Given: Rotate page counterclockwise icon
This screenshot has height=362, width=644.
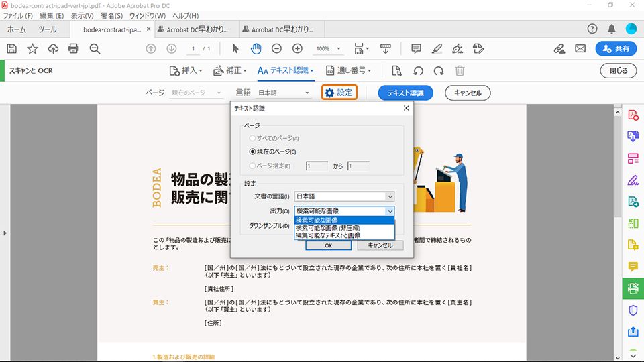Looking at the screenshot, I should [418, 70].
